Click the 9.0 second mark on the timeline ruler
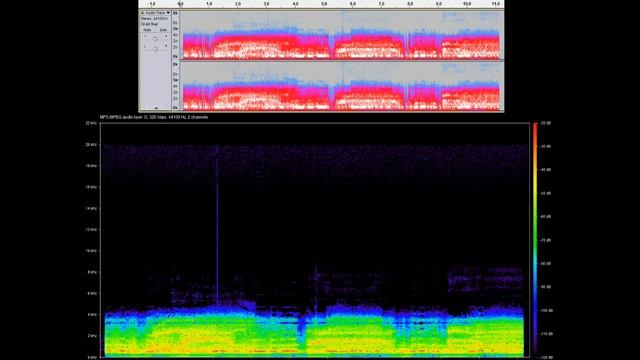The image size is (640, 360). click(439, 4)
